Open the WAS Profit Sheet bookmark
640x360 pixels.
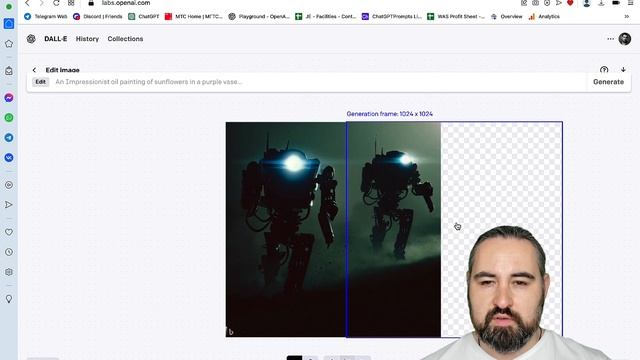point(456,17)
